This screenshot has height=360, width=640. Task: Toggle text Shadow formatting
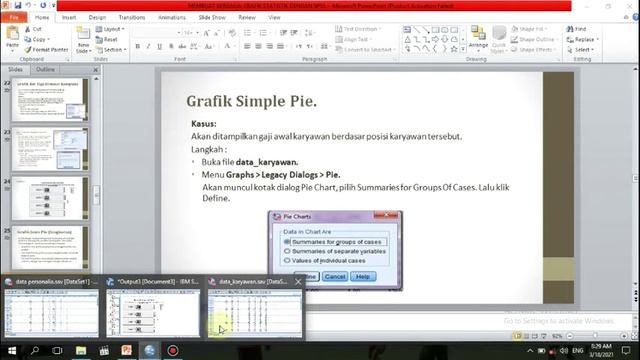(171, 47)
